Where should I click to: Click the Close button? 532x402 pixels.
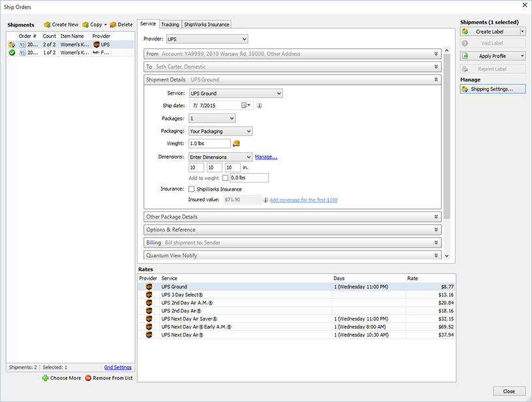509,392
